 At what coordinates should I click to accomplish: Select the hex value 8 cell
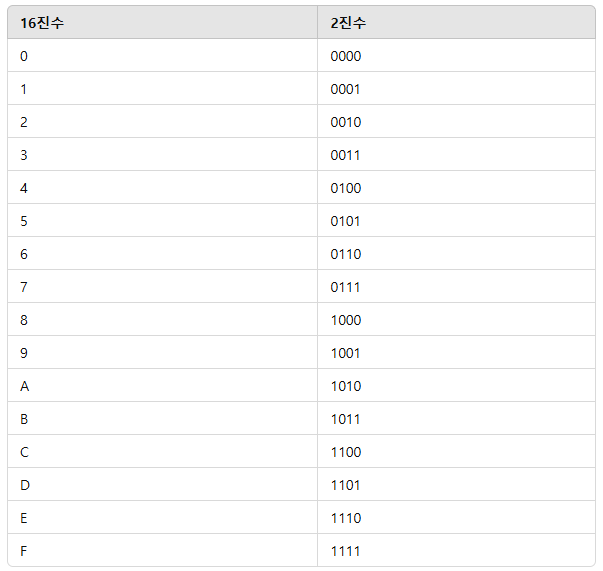pos(24,320)
